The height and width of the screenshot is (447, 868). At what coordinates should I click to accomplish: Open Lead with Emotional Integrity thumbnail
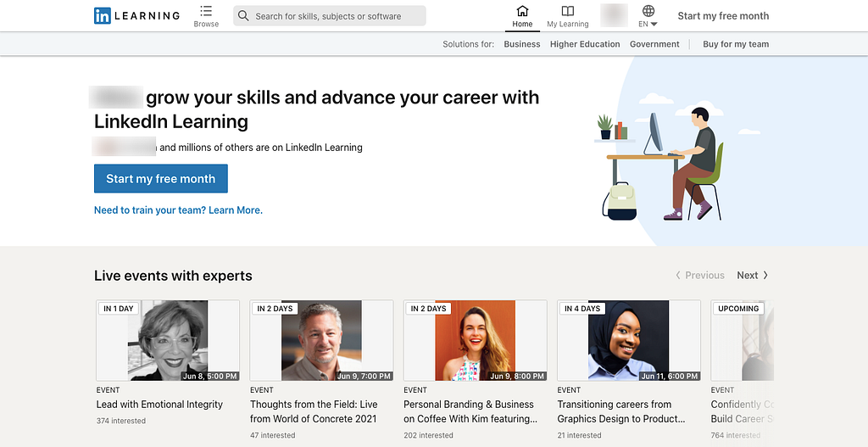168,340
